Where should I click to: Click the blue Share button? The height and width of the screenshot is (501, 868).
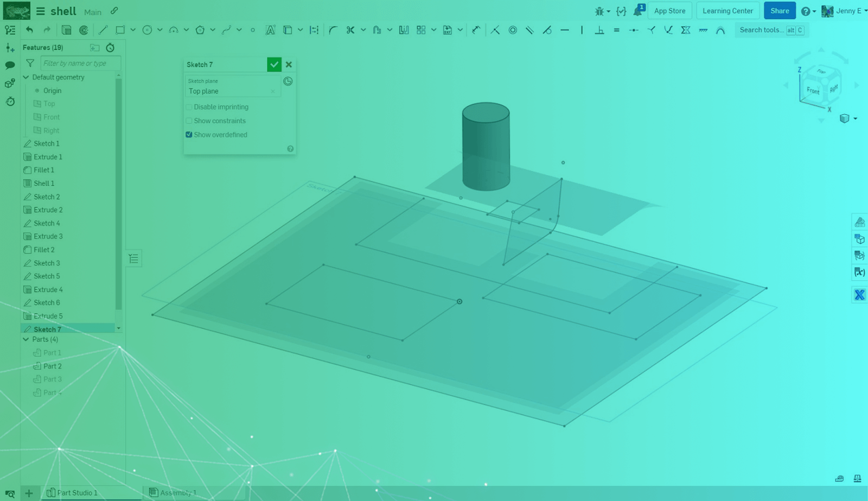[780, 11]
